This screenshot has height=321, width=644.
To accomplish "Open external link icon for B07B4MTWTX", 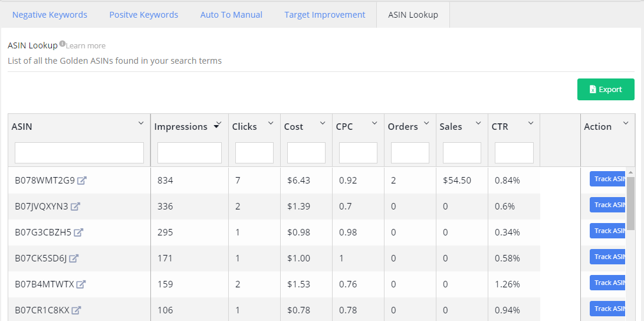I will tap(81, 284).
